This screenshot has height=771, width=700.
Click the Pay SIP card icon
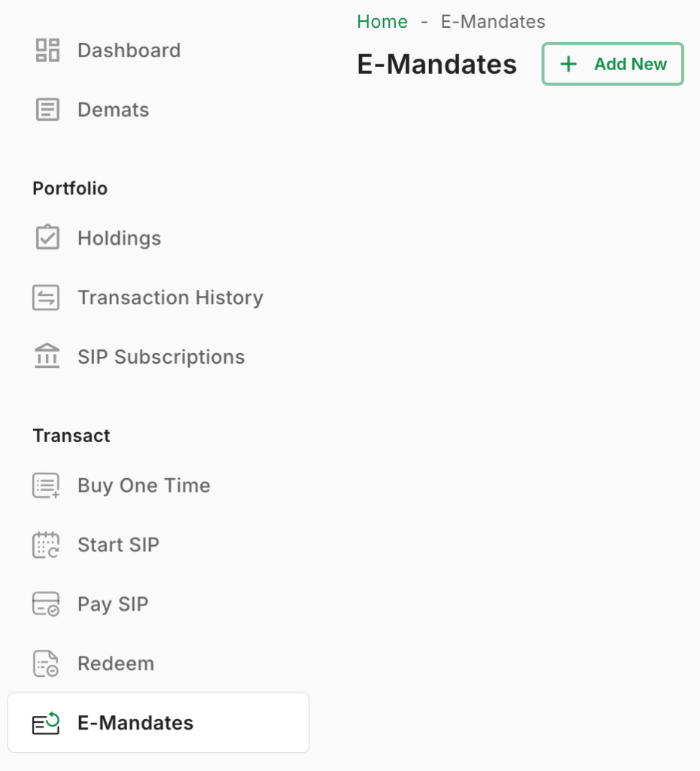46,605
